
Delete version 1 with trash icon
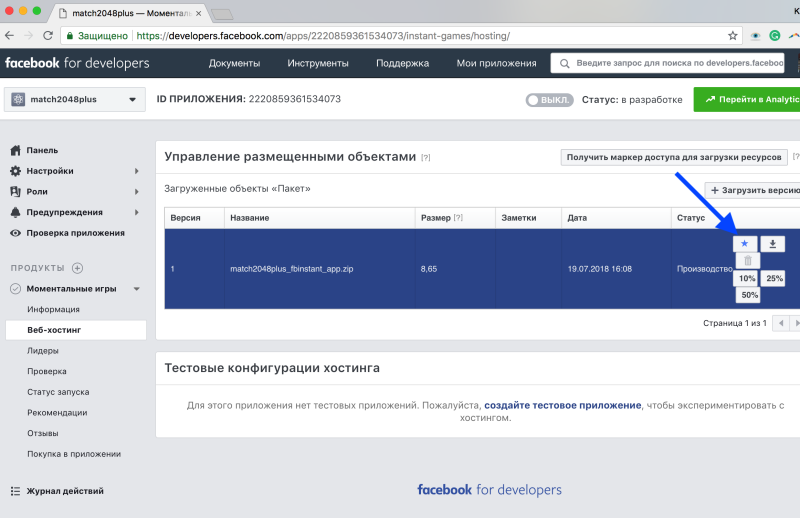(747, 261)
